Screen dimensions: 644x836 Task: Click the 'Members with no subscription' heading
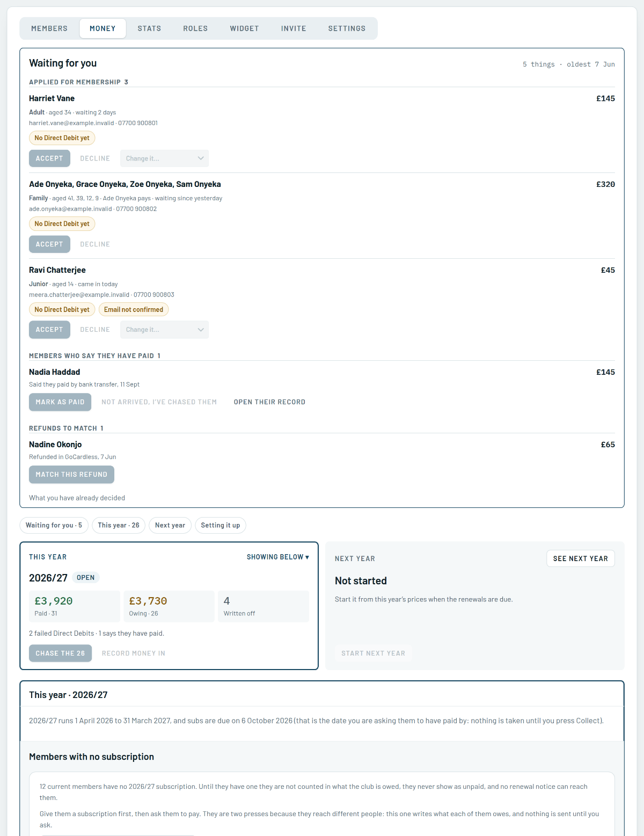click(91, 757)
